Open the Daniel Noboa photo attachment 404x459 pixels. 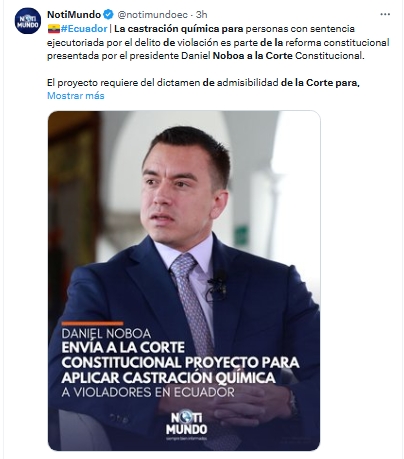point(184,280)
